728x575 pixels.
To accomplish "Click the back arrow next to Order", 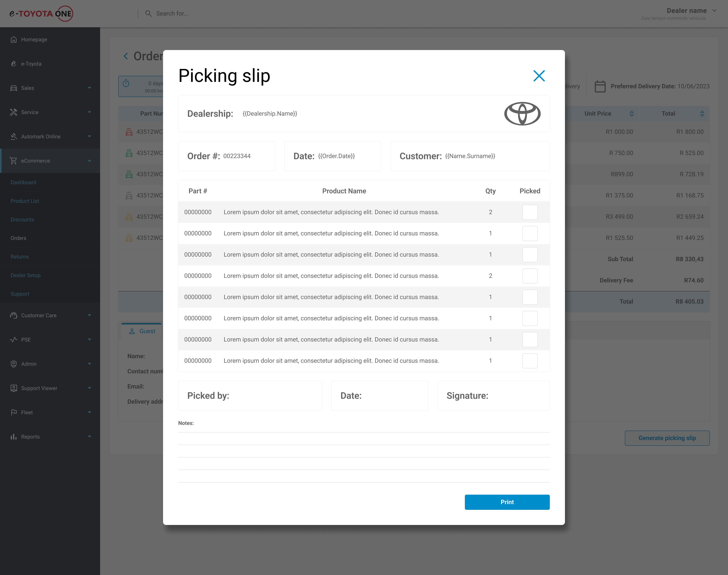I will pyautogui.click(x=126, y=56).
